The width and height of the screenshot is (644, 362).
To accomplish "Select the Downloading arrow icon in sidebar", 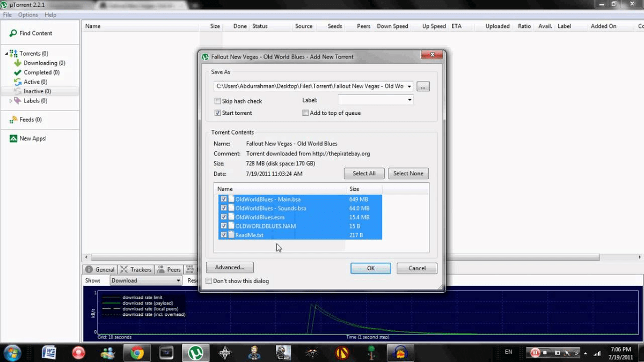I will point(18,63).
